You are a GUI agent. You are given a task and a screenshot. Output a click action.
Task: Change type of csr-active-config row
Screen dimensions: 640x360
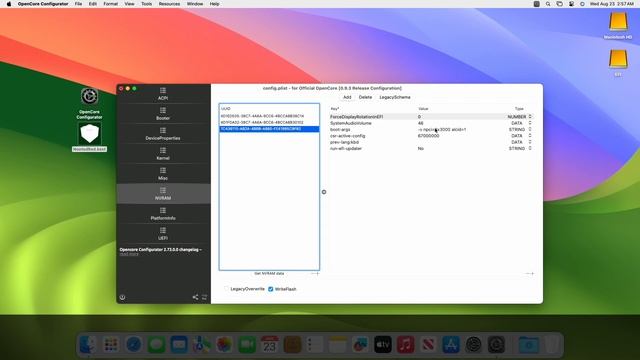click(x=530, y=136)
